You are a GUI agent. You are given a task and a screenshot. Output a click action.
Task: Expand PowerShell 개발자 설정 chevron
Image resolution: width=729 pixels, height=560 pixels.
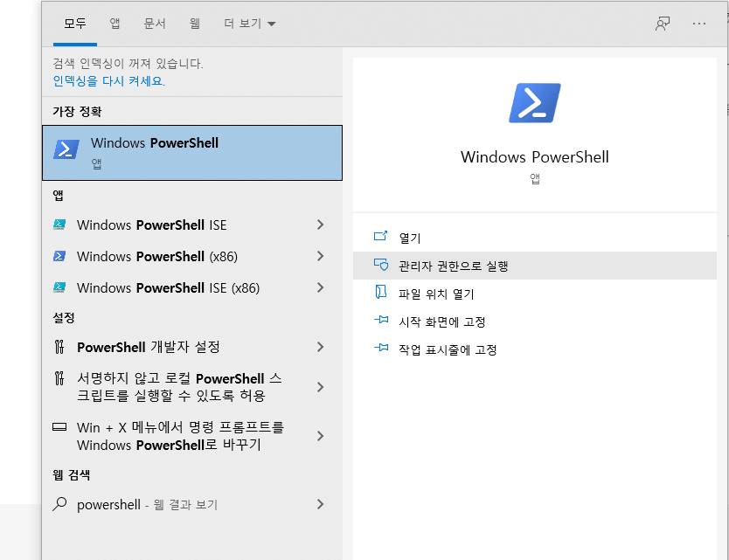tap(320, 347)
